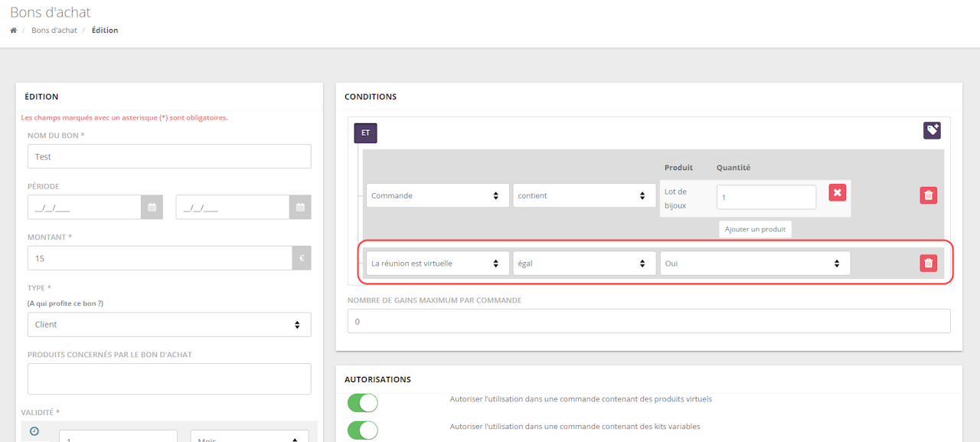
Task: Click Ajouter un produit button
Action: pos(755,229)
